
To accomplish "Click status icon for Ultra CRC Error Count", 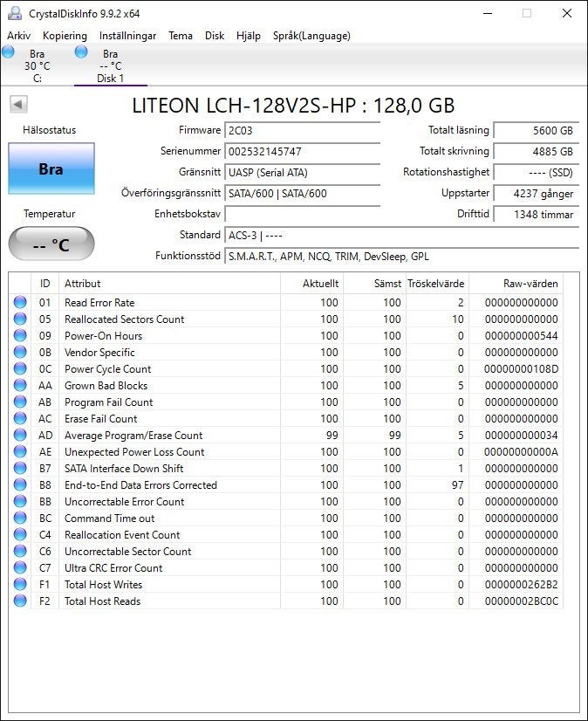I will [x=20, y=567].
